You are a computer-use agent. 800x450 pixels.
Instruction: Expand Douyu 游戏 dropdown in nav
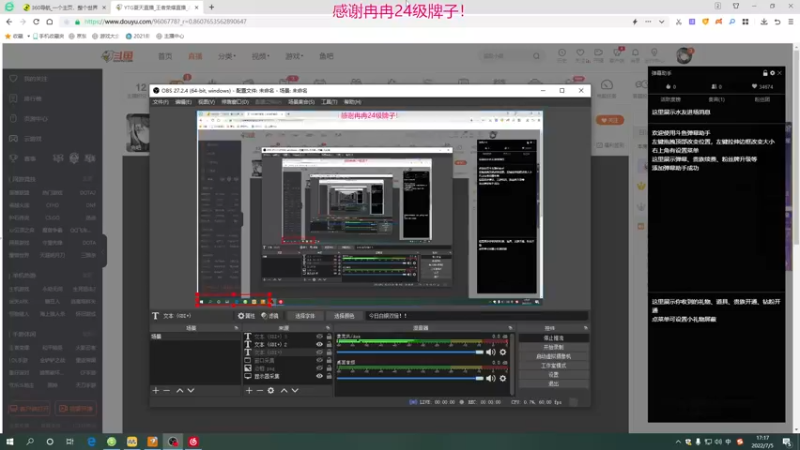point(294,56)
